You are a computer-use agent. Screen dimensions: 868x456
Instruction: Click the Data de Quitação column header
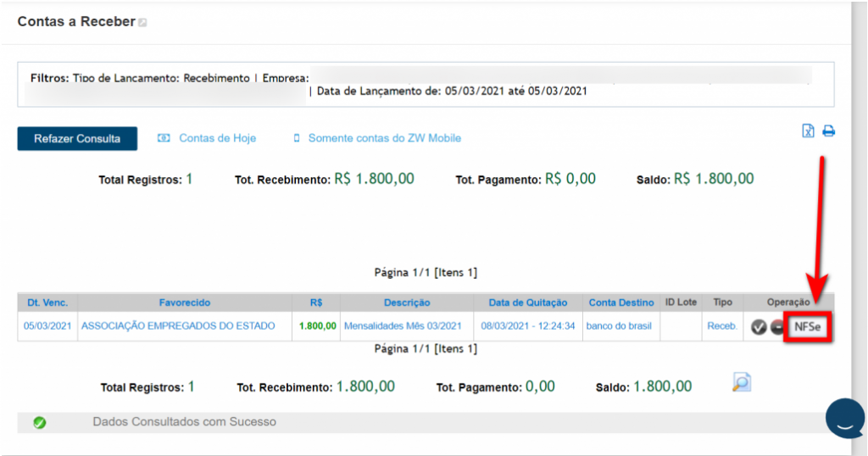coord(527,303)
